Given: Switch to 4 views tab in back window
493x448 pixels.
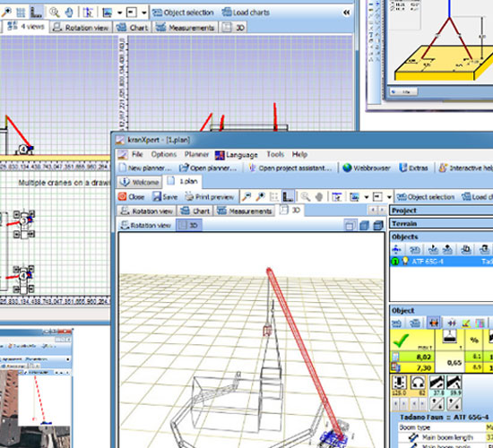Looking at the screenshot, I should [26, 26].
